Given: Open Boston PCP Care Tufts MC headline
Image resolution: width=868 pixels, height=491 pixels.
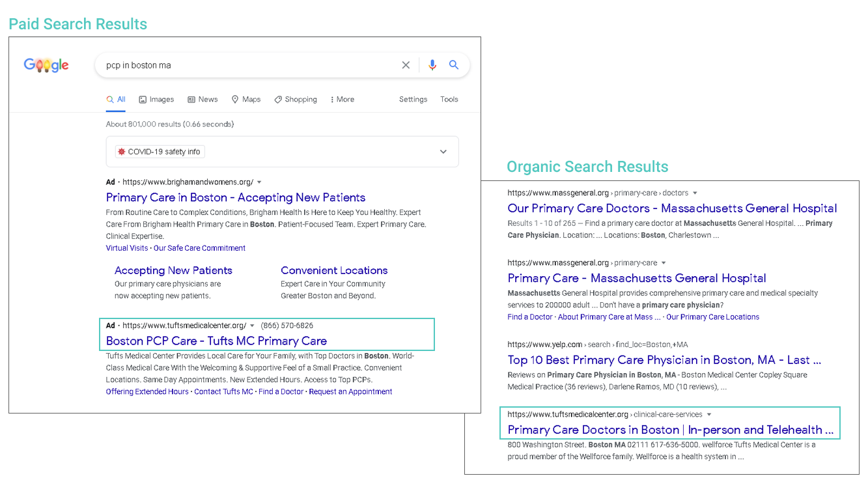Looking at the screenshot, I should coord(216,341).
